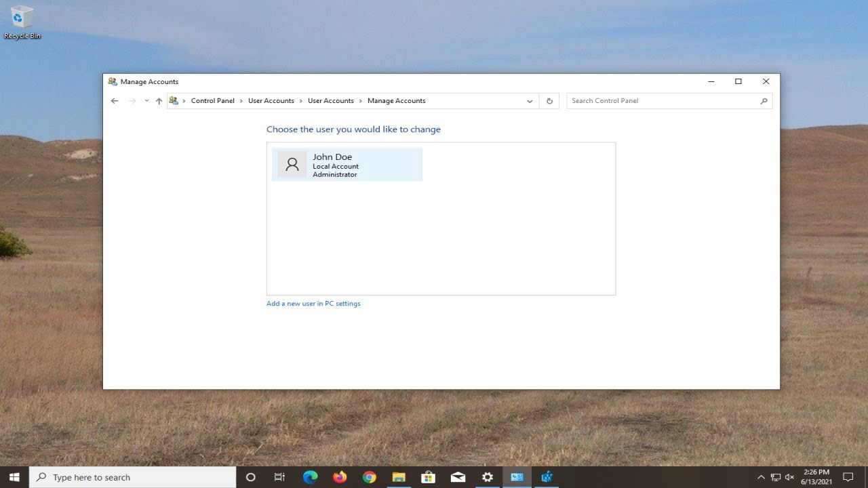Open network status tray icon
This screenshot has width=868, height=488.
pyautogui.click(x=776, y=477)
